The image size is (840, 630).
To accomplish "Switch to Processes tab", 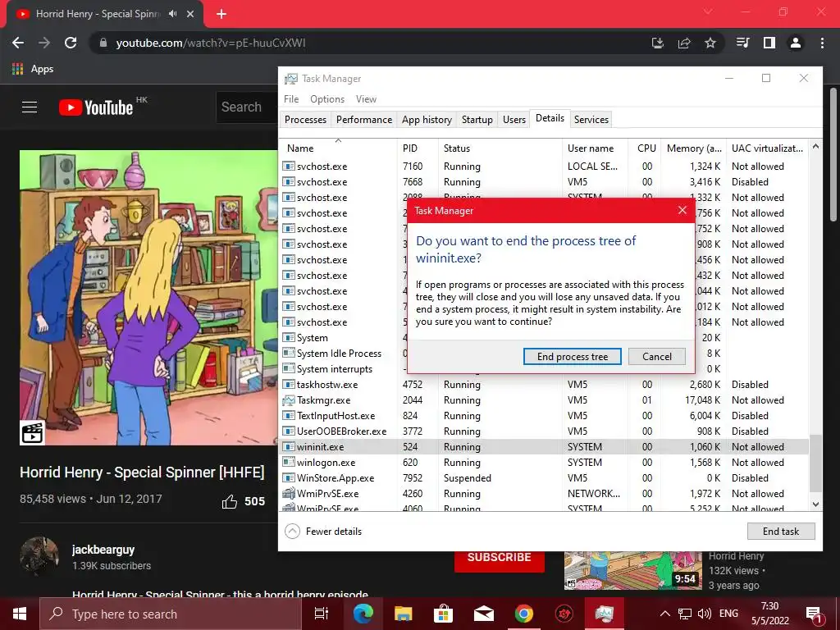I will click(x=305, y=120).
